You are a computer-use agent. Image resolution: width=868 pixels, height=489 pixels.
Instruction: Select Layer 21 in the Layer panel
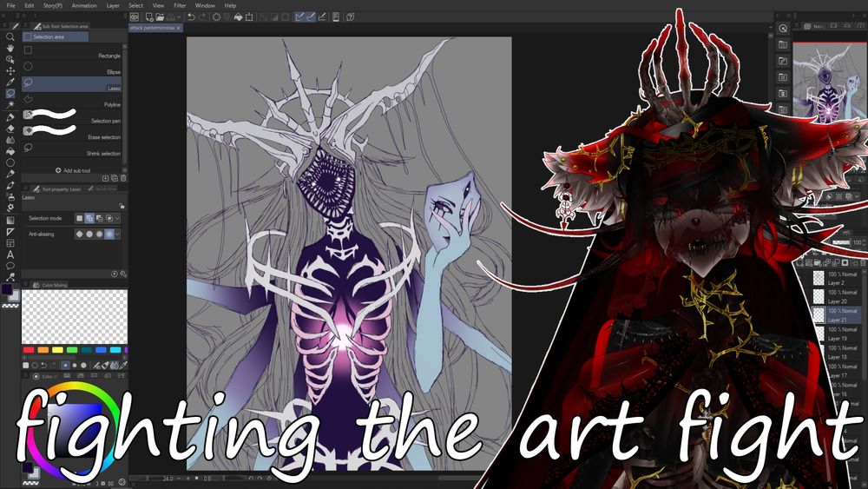pyautogui.click(x=836, y=315)
